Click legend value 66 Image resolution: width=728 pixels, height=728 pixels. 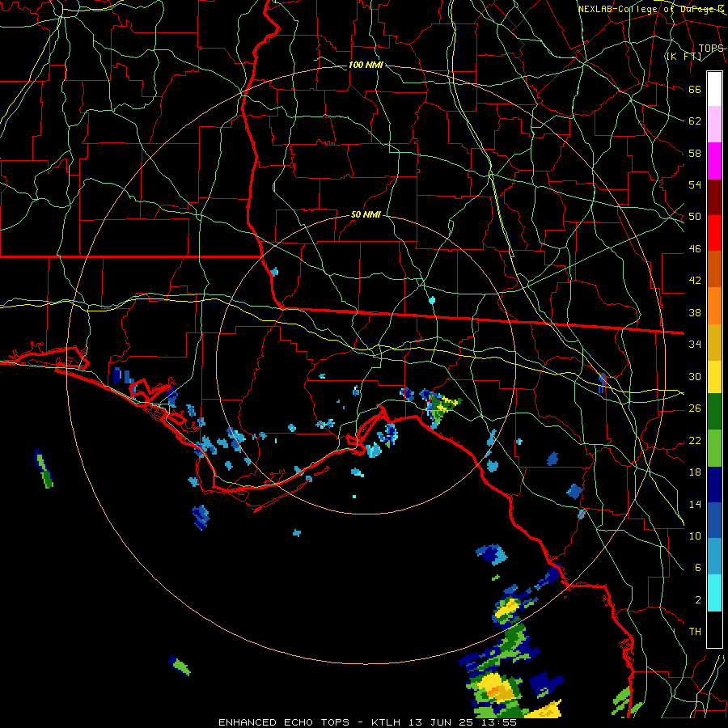pos(695,90)
